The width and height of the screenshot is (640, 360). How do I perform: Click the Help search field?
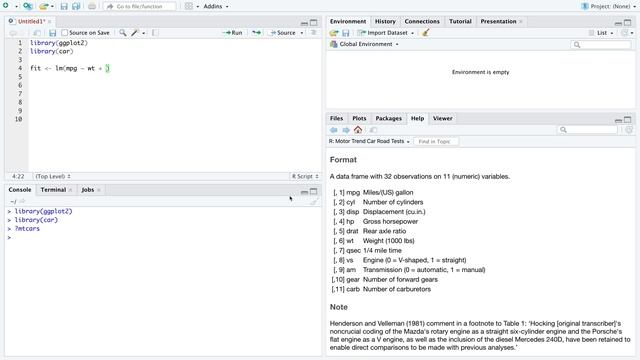click(x=587, y=130)
